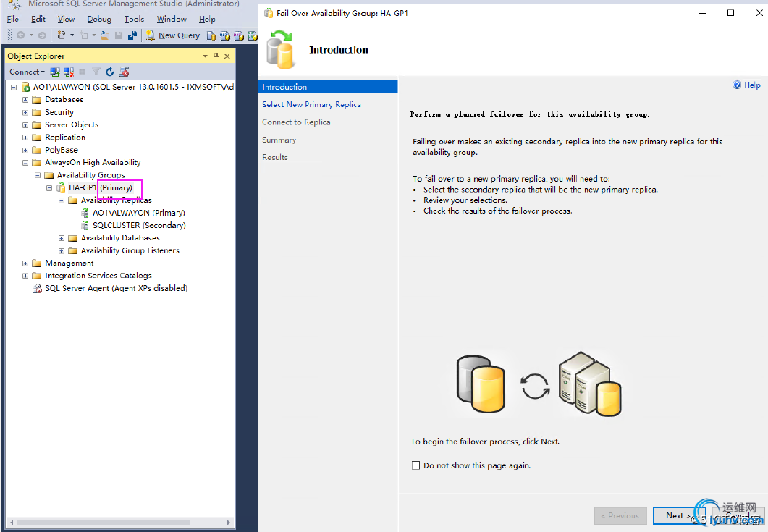Go to the Introduction wizard page

point(328,87)
